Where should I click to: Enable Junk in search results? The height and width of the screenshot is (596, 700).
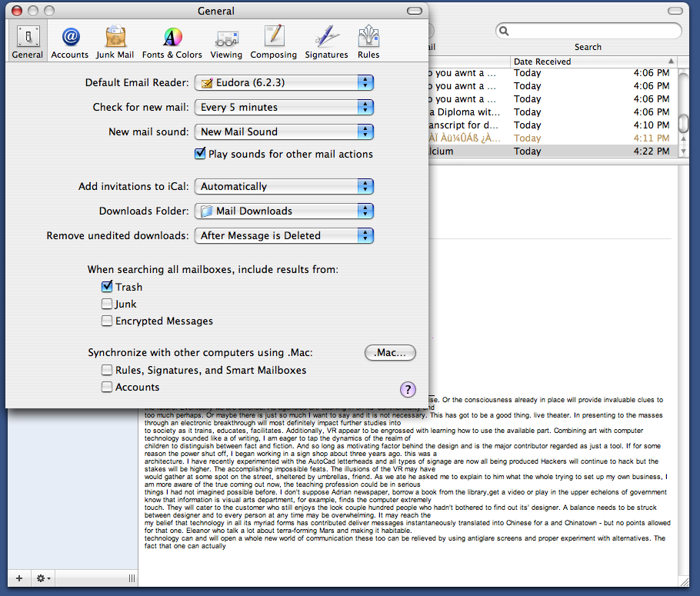click(x=107, y=304)
